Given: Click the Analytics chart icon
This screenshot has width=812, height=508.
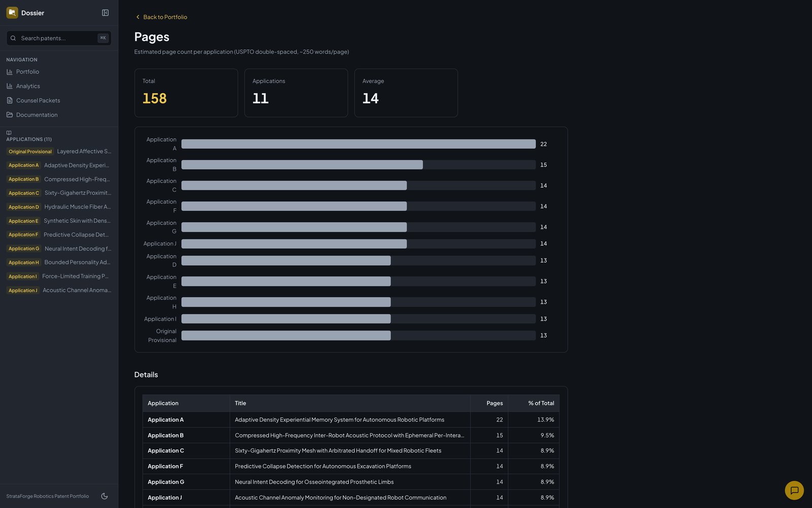Looking at the screenshot, I should [10, 86].
